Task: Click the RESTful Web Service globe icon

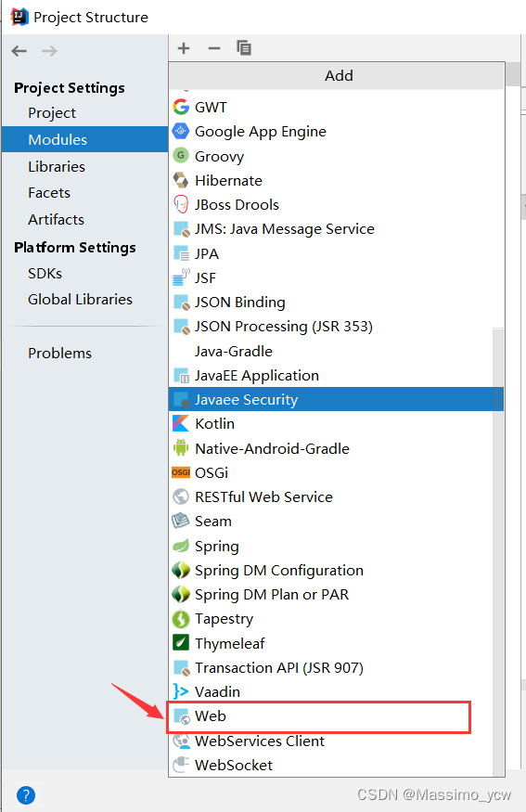Action: [x=181, y=496]
